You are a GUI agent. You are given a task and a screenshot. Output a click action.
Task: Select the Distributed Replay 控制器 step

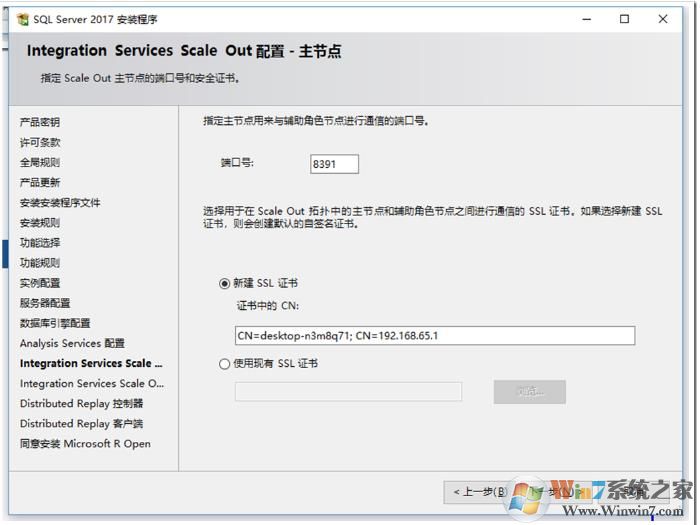[x=81, y=404]
